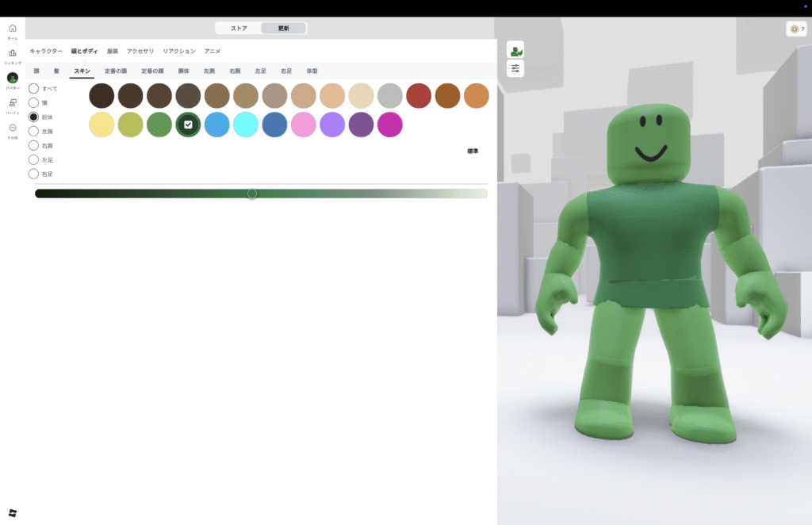Switch to the キャラクター tab

46,52
